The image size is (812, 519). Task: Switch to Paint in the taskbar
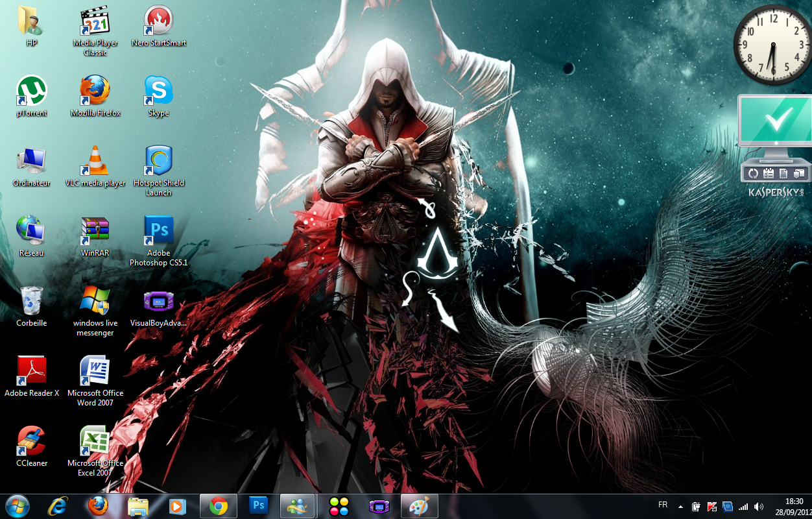tap(419, 506)
